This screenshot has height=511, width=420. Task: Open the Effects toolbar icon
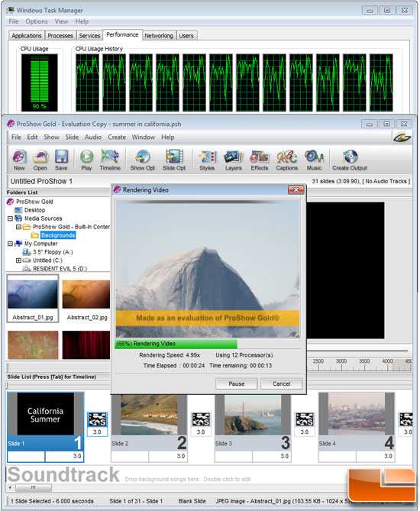click(260, 160)
